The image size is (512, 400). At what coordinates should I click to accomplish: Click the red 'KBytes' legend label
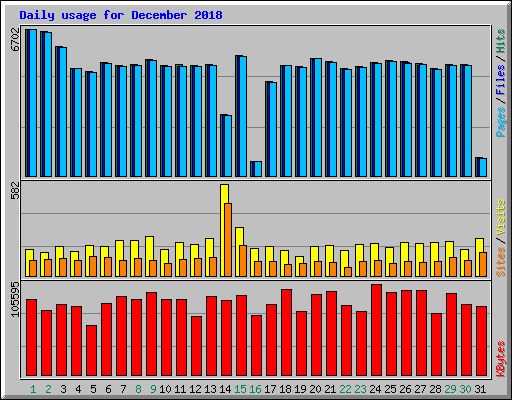click(x=501, y=359)
